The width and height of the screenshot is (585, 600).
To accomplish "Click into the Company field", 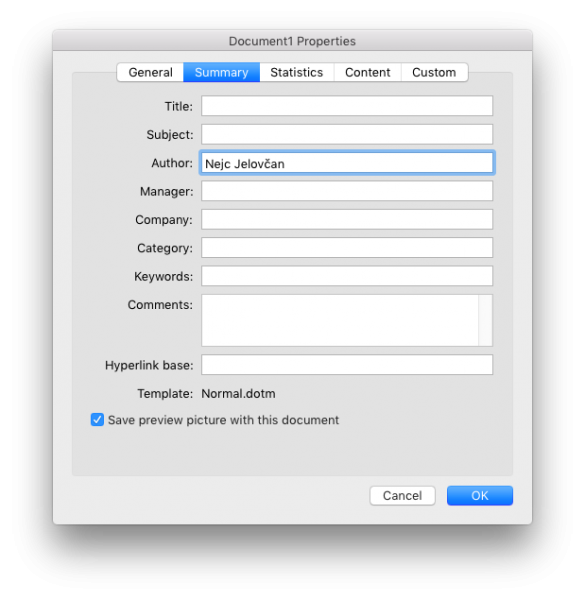I will (x=347, y=219).
